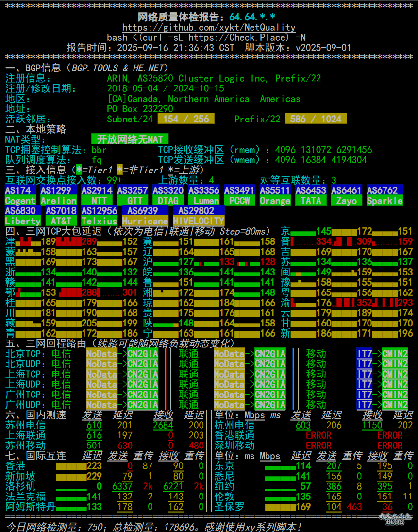
Task: Click the 广州UDP 移动 IT7 tag
Action: pyautogui.click(x=365, y=404)
